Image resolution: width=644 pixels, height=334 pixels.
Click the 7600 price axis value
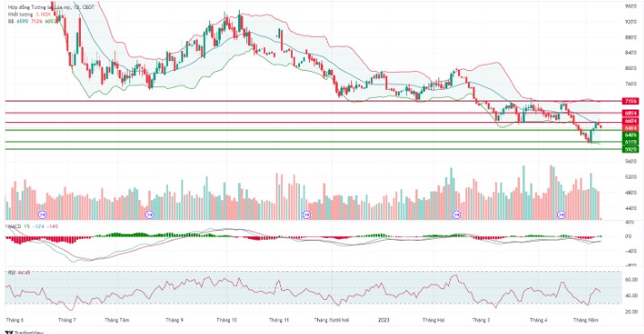click(631, 84)
